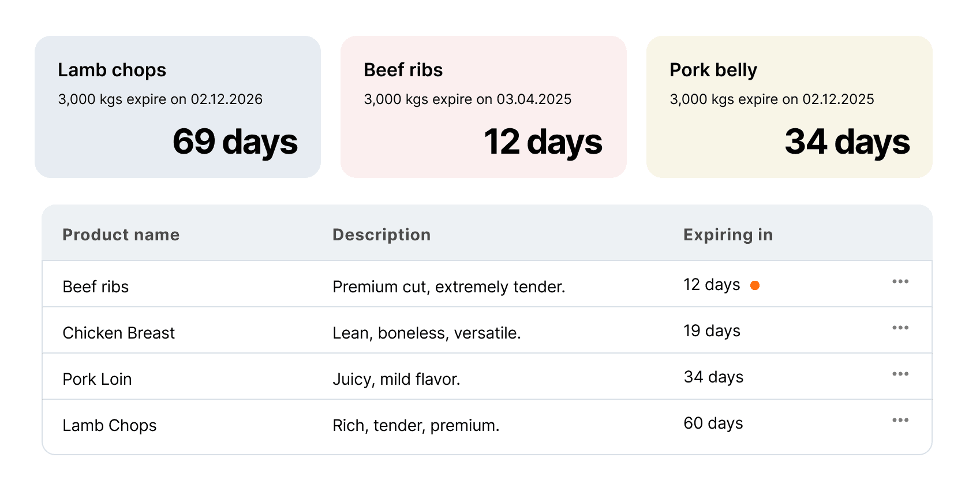The image size is (980, 498).
Task: Click the 'Premium cut, extremely tender.' description
Action: [449, 287]
